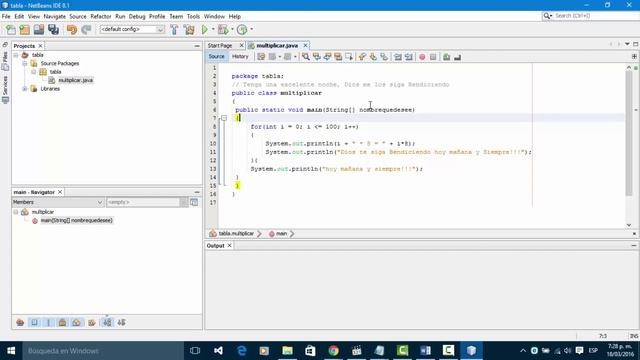Select the Source view button

click(x=216, y=57)
